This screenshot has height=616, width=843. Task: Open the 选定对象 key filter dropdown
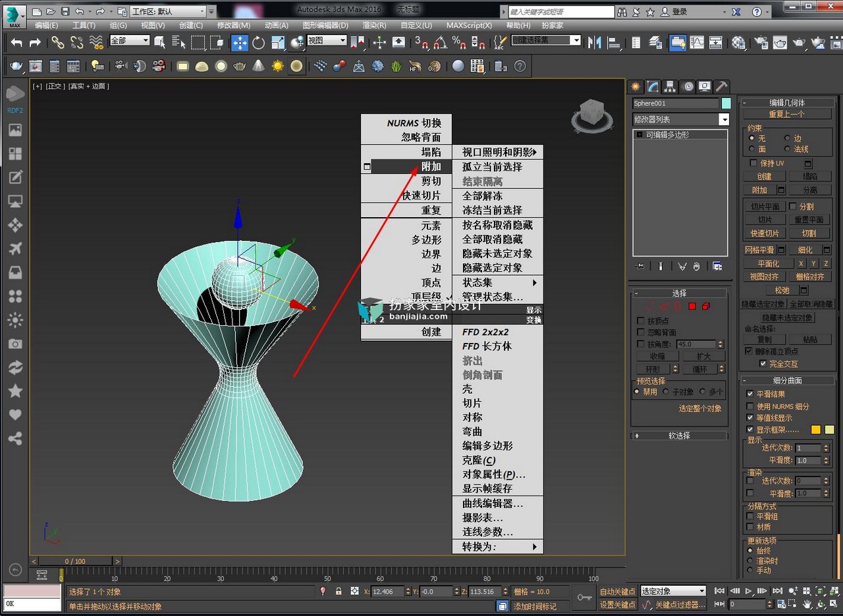(x=673, y=591)
